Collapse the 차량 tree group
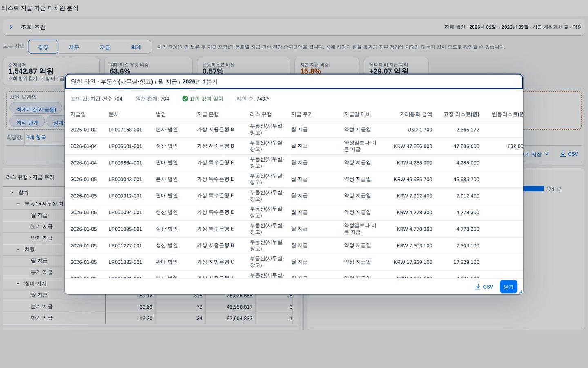The width and height of the screenshot is (588, 368). (18, 249)
